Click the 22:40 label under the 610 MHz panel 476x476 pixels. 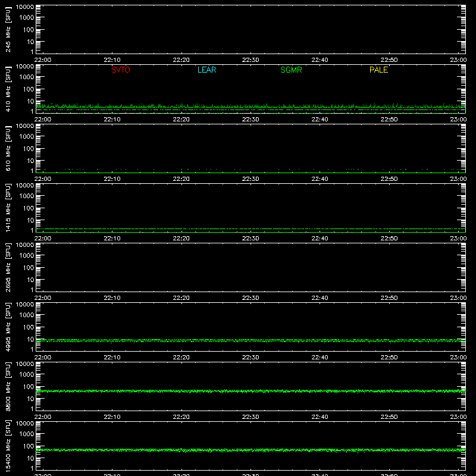tap(320, 179)
